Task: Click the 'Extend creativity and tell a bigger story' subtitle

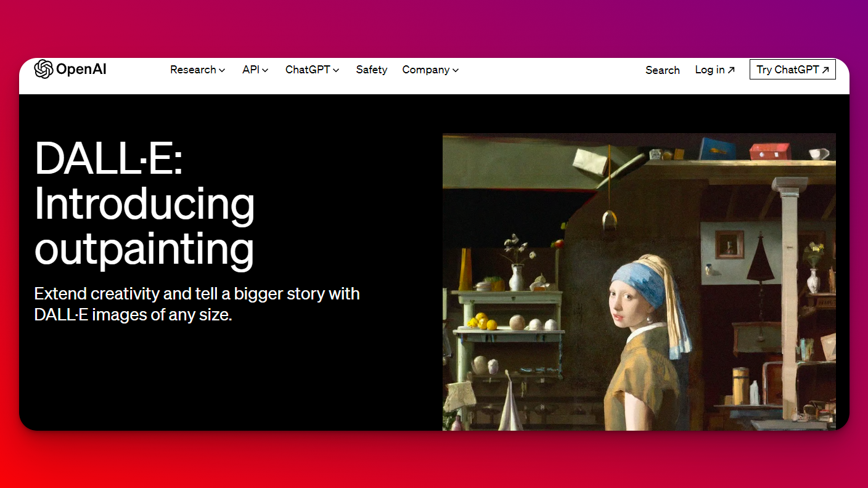Action: point(197,304)
